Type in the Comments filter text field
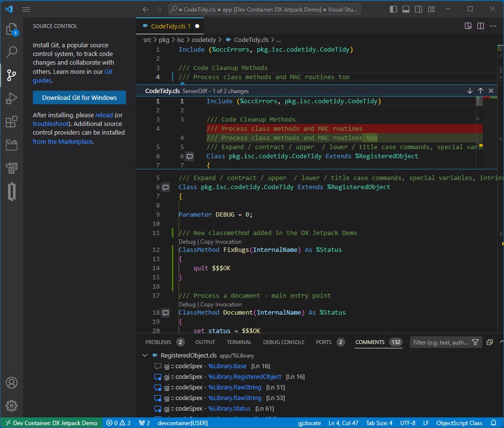This screenshot has width=504, height=428. pyautogui.click(x=440, y=342)
